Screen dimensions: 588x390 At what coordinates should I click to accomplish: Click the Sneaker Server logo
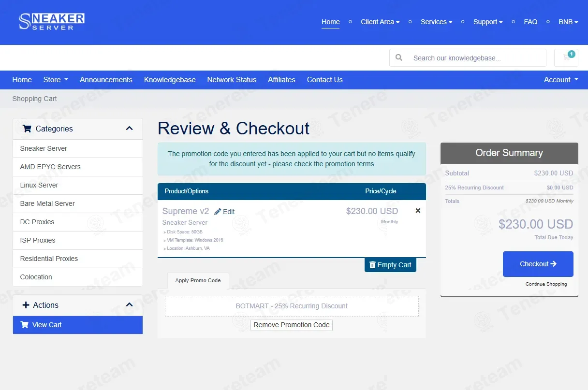click(x=52, y=22)
